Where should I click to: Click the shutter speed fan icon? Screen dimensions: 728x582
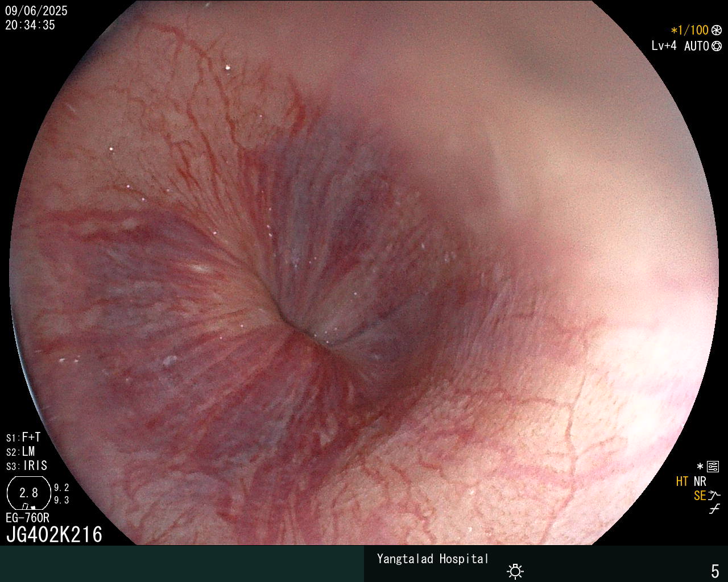(717, 31)
